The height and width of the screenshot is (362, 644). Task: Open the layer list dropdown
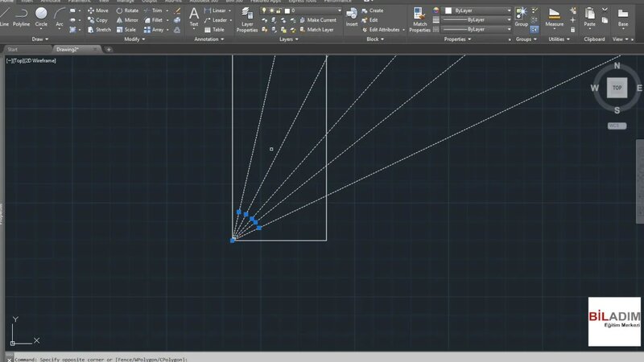pyautogui.click(x=339, y=10)
